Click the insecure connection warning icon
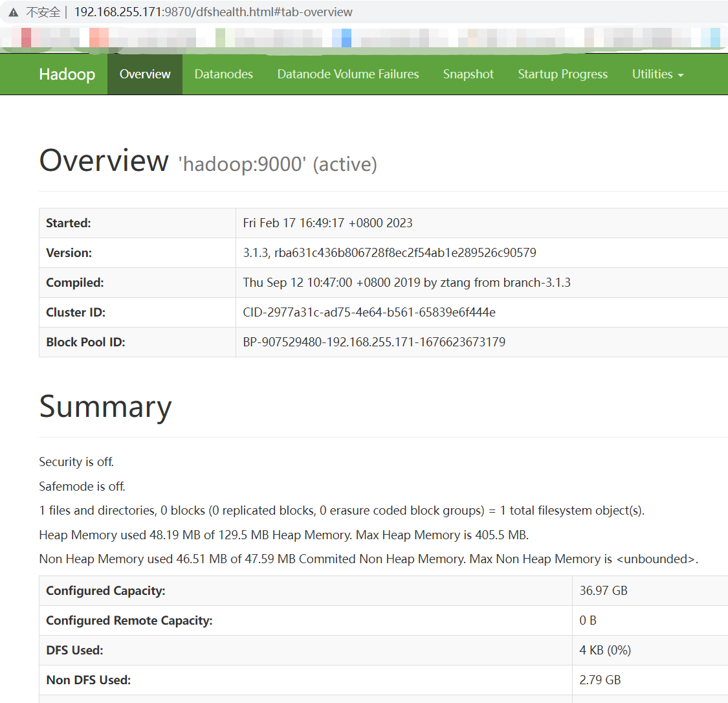Screen dimensions: 728x703 14,12
